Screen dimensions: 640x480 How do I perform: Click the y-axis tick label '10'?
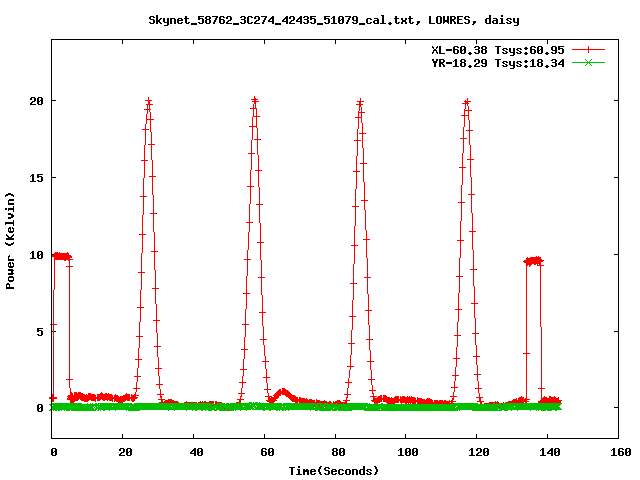(x=36, y=255)
